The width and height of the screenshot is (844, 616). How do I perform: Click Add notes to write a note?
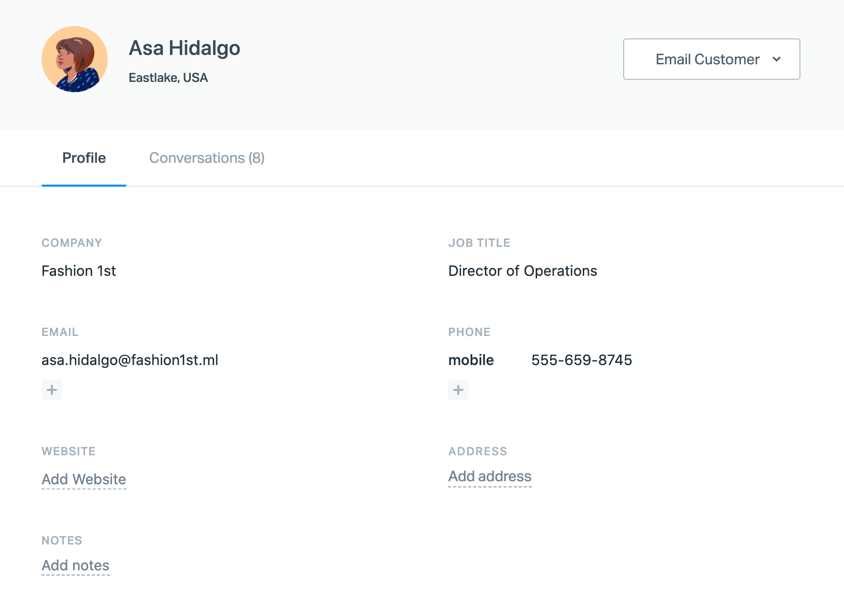click(x=76, y=565)
